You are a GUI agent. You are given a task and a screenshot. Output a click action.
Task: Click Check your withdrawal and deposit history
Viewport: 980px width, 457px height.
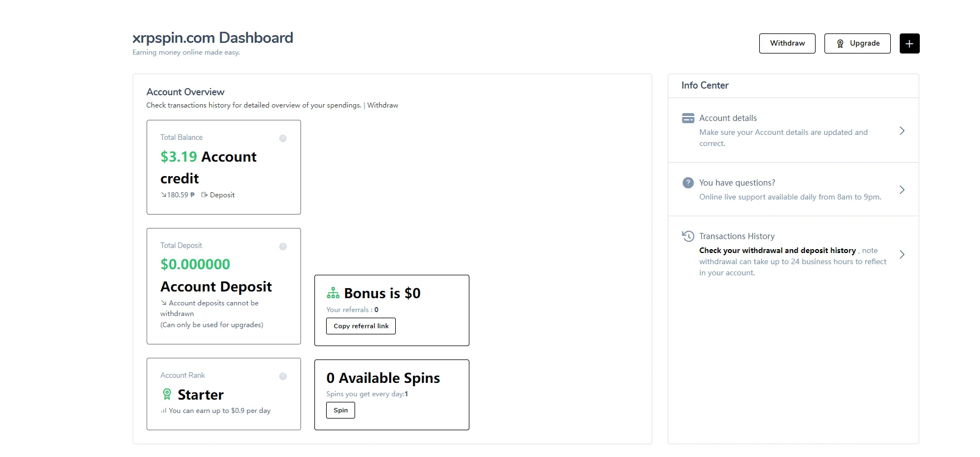(777, 251)
